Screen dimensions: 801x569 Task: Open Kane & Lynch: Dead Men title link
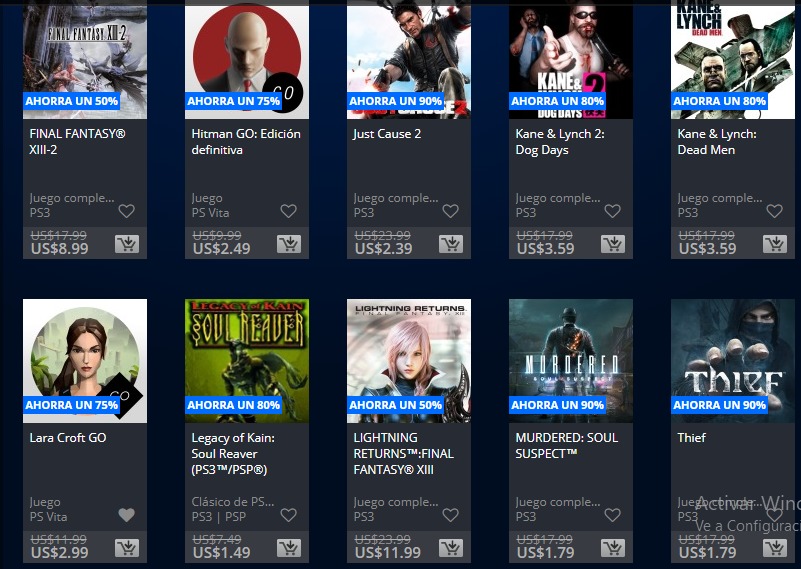tap(717, 141)
